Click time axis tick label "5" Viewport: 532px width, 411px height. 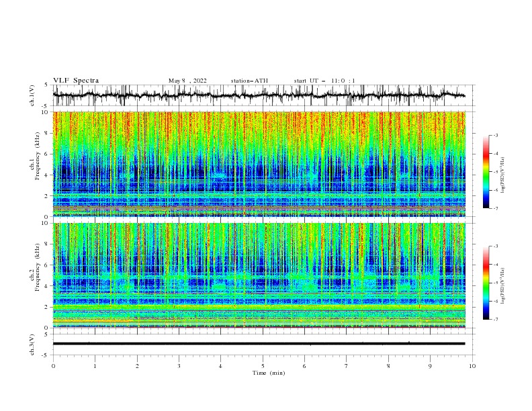pyautogui.click(x=263, y=366)
